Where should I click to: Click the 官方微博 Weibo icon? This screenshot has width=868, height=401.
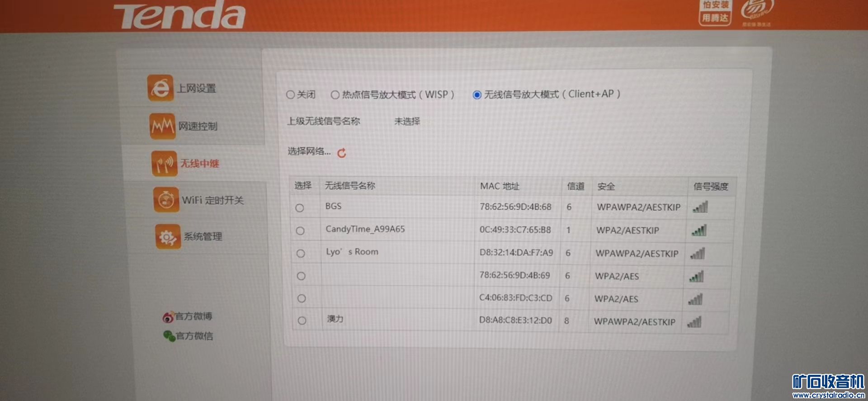(168, 317)
